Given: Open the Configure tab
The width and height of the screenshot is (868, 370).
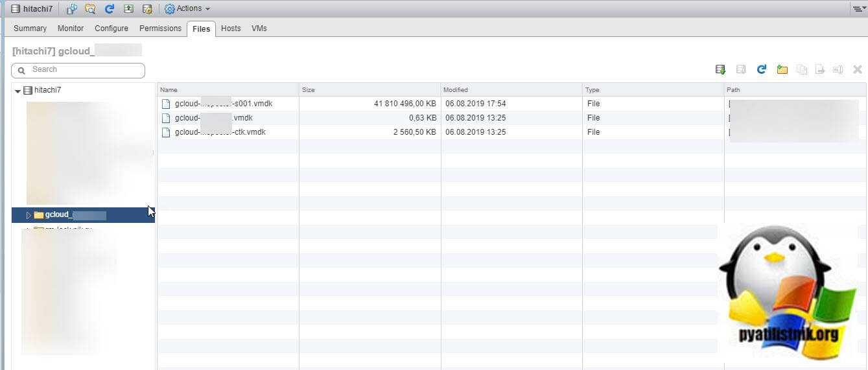Looking at the screenshot, I should [111, 29].
